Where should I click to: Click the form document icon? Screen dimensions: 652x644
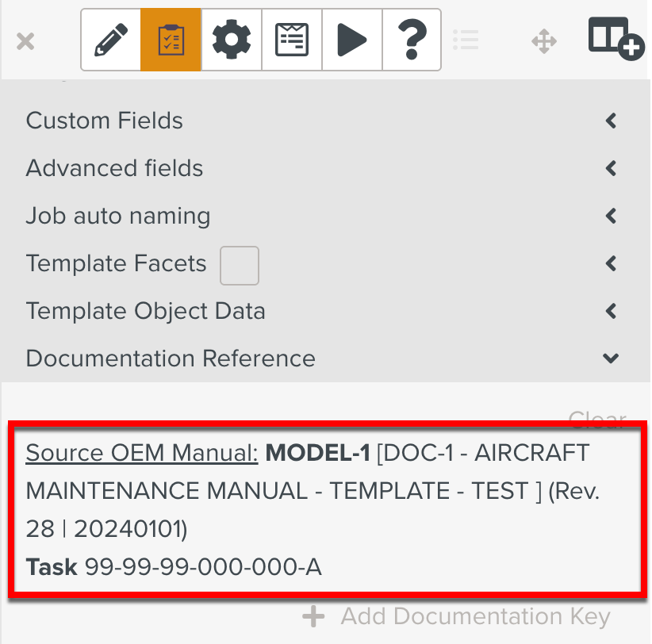pos(291,39)
